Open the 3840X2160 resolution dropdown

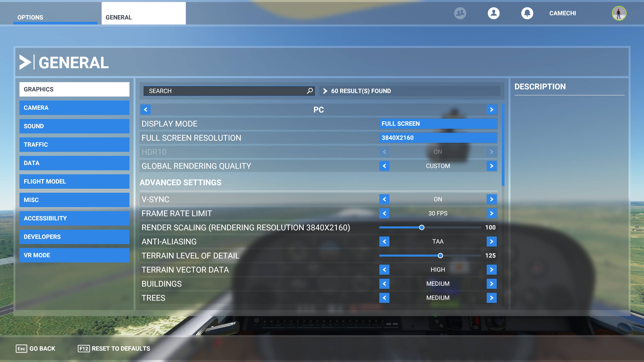(x=438, y=138)
